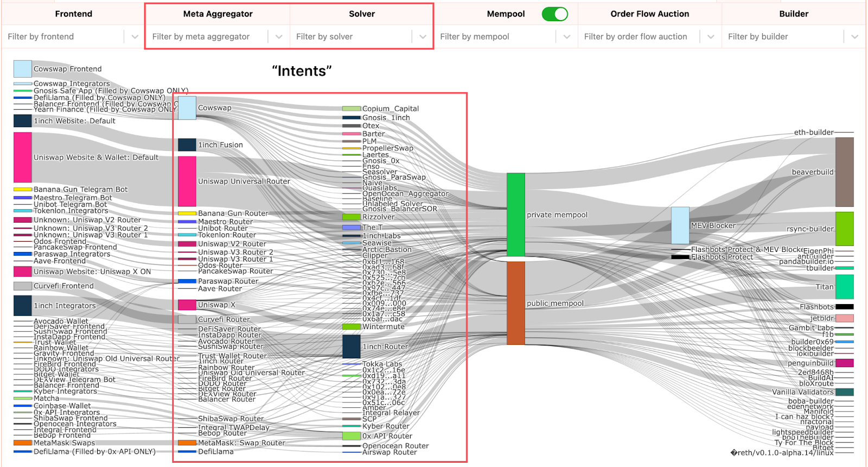Click the Arctic Bastion label
Image resolution: width=868 pixels, height=467 pixels.
(387, 250)
